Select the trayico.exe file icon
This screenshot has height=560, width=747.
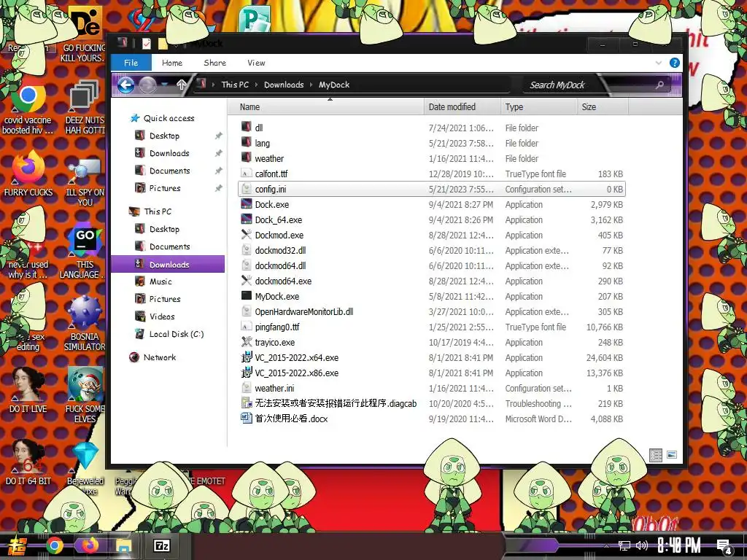247,342
